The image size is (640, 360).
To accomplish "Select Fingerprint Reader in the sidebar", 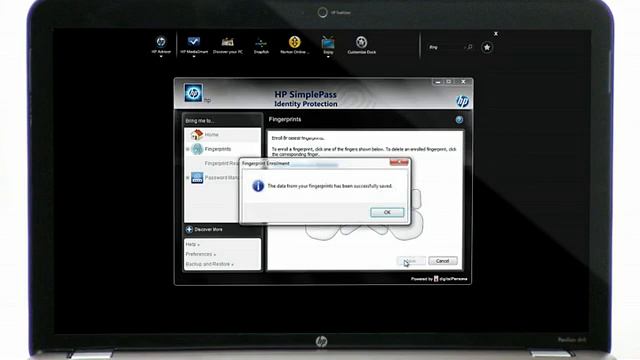I will [x=222, y=163].
